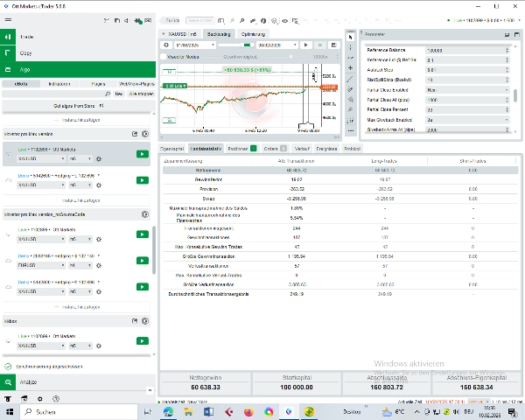Click the Zurück button in top toolbar
This screenshot has width=525, height=420.
point(170,21)
